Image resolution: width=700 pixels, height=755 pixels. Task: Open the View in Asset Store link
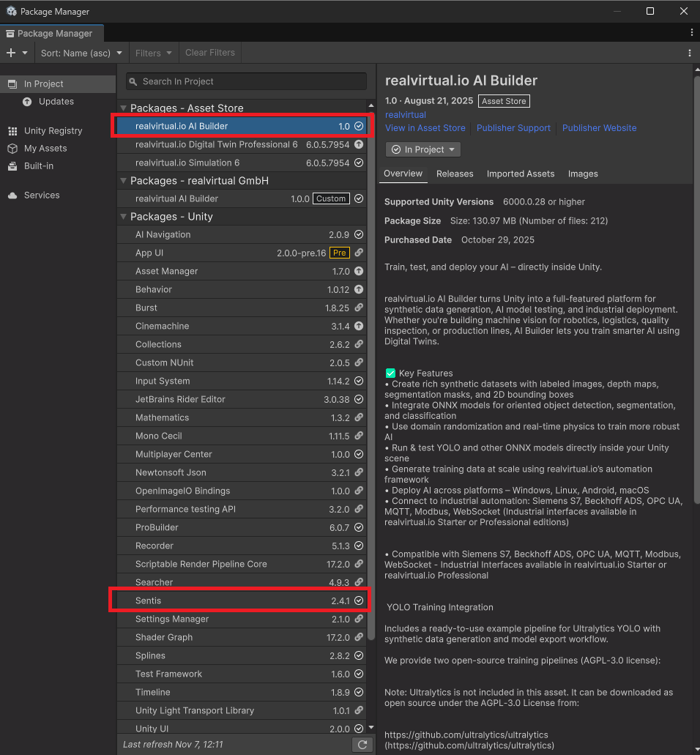tap(425, 128)
